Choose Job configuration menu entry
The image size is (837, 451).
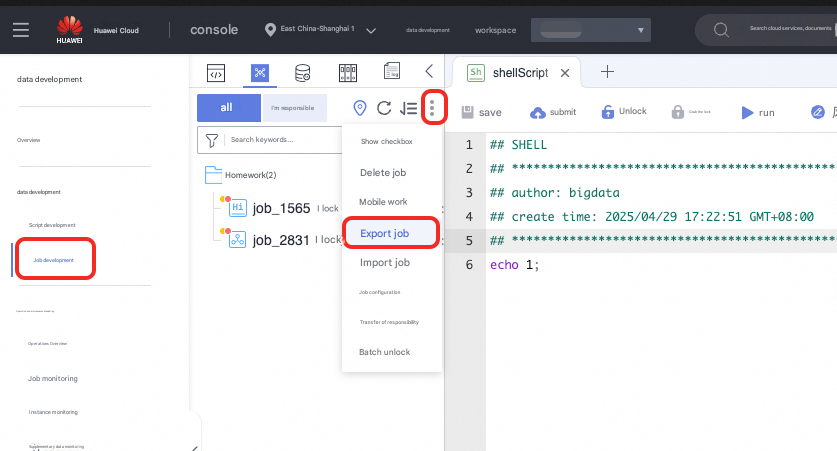tap(380, 292)
